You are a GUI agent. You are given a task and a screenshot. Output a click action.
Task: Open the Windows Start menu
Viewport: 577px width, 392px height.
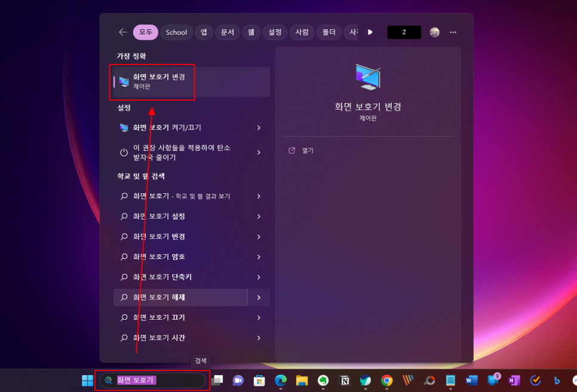point(87,381)
